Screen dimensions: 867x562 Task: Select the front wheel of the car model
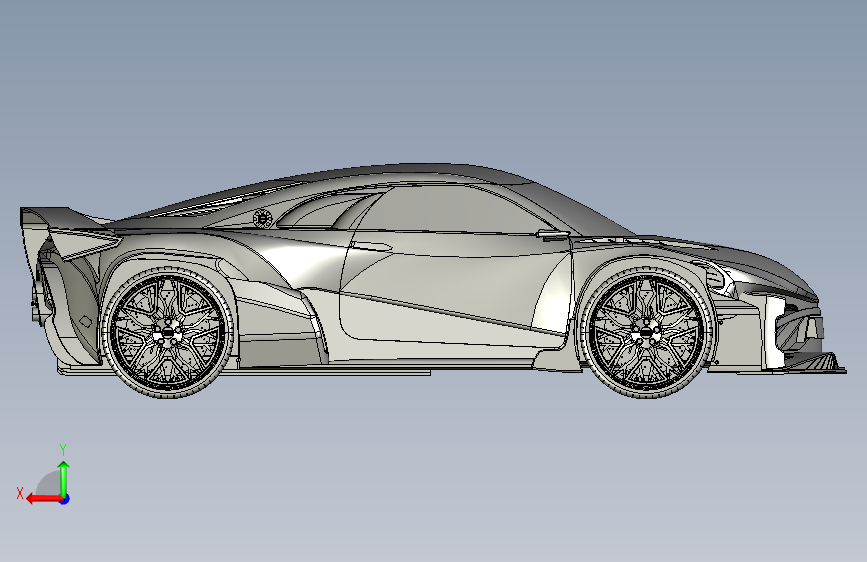click(646, 332)
